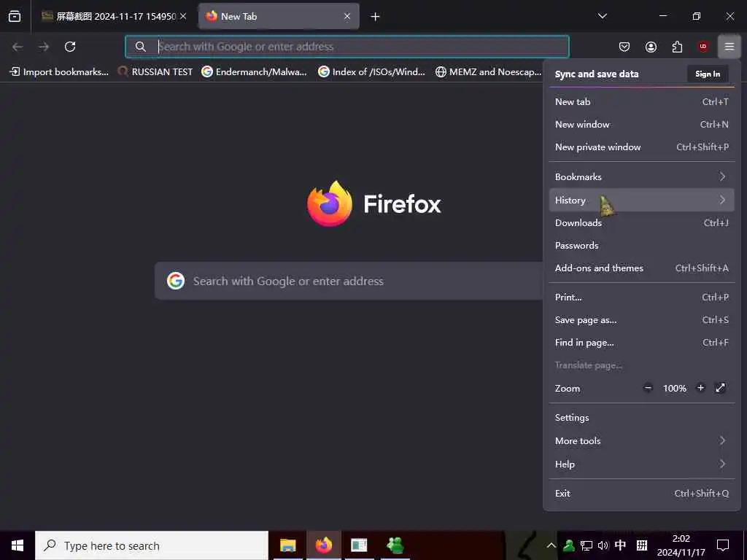
Task: Click the taskbar Type here to search box
Action: coord(152,545)
